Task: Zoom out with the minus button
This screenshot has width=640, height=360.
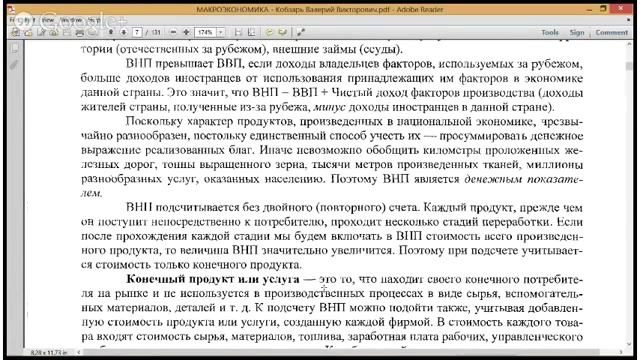Action: pos(173,32)
